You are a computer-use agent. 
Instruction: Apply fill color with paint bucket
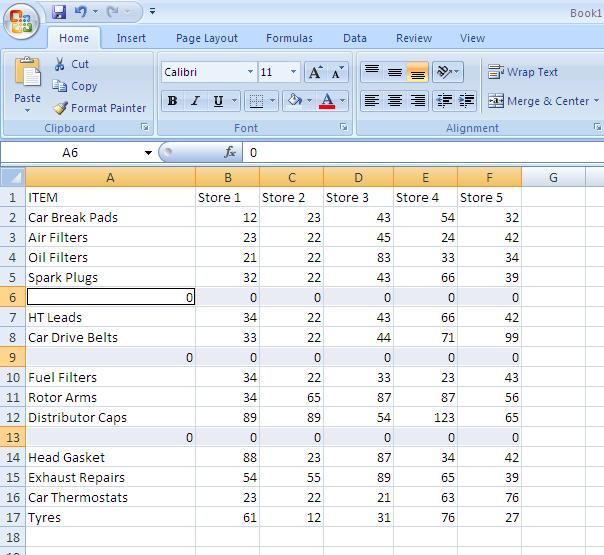pyautogui.click(x=295, y=101)
